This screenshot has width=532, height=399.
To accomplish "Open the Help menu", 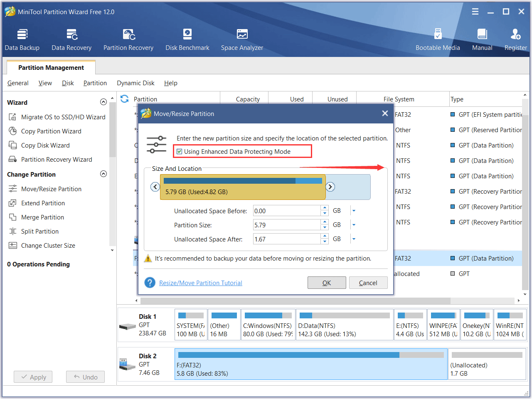I will pyautogui.click(x=170, y=83).
